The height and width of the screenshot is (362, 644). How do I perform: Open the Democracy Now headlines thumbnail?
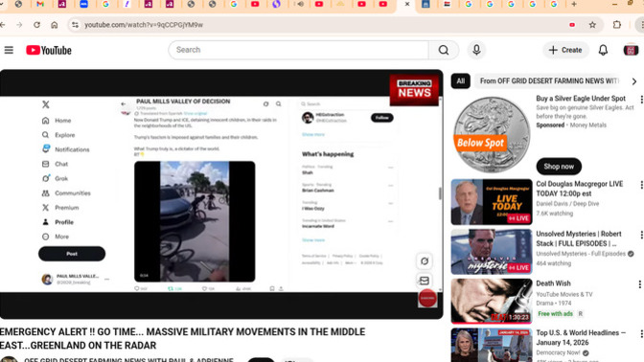click(x=492, y=345)
